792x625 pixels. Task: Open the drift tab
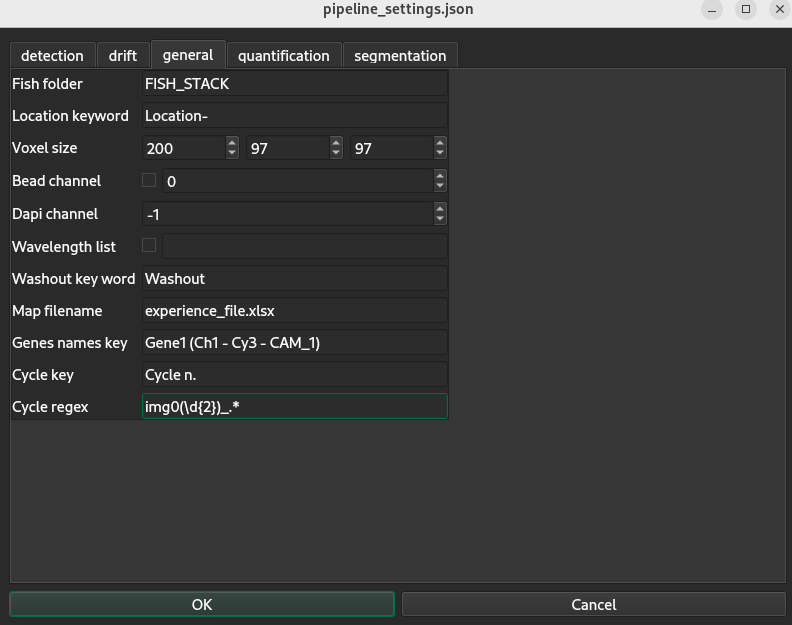[x=123, y=56]
